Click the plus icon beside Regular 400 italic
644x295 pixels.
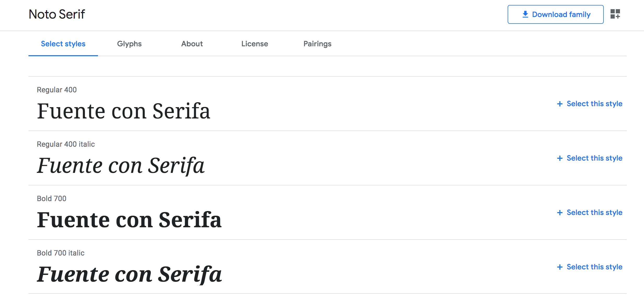pyautogui.click(x=560, y=158)
